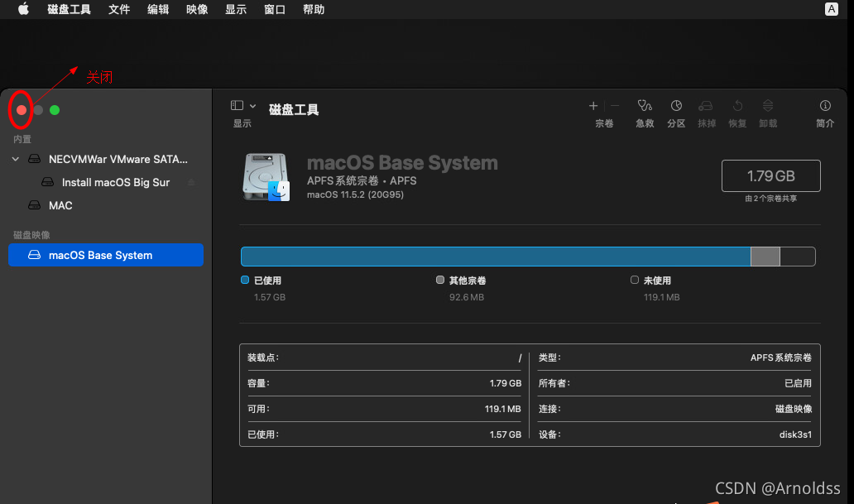Click the sidebar view toggle icon
The height and width of the screenshot is (504, 854).
click(x=237, y=105)
